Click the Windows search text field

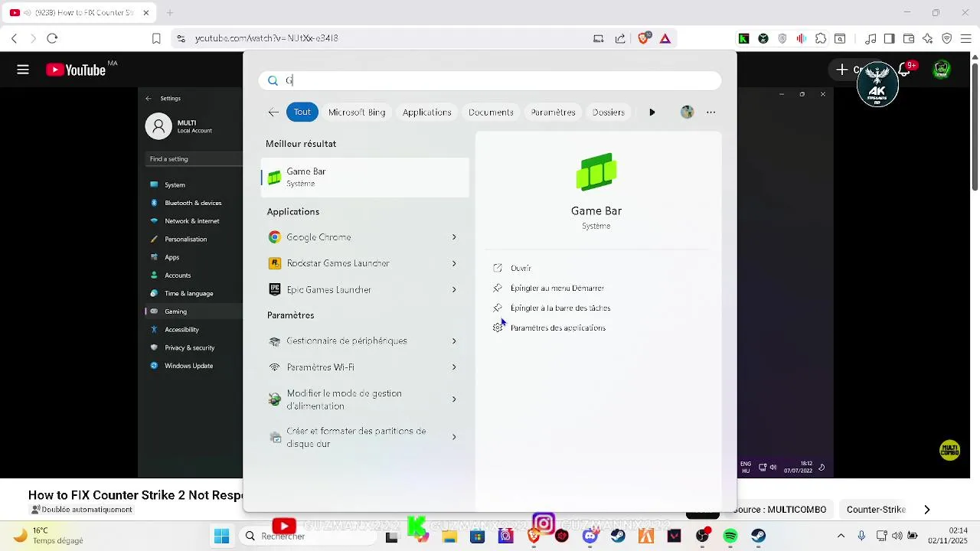[x=490, y=80]
